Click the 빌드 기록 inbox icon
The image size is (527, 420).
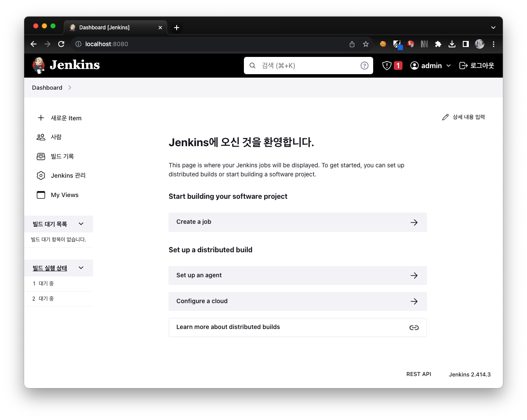41,156
